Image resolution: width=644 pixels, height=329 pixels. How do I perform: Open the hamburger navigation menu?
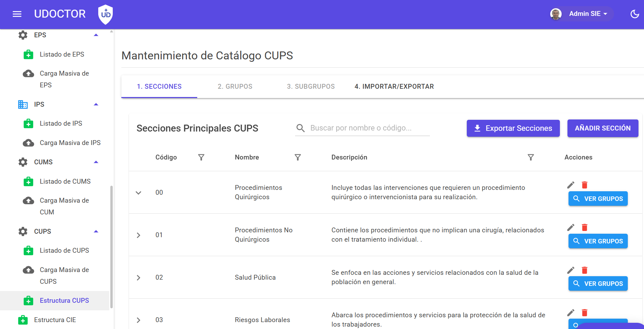17,14
